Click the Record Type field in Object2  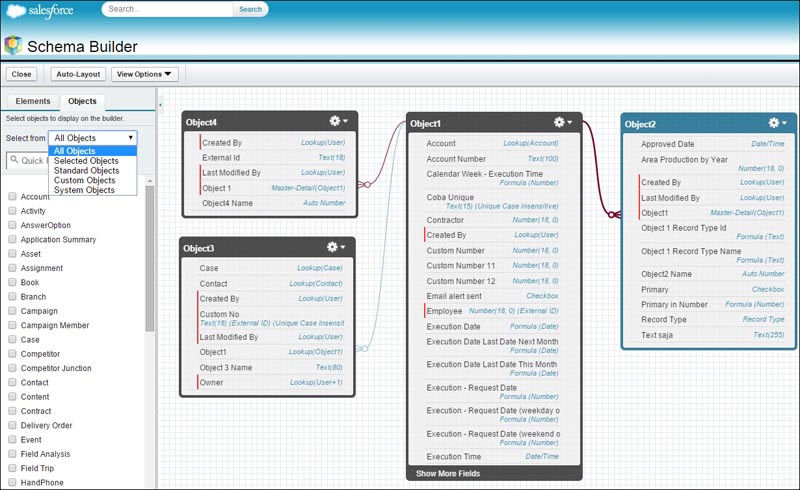click(x=712, y=320)
